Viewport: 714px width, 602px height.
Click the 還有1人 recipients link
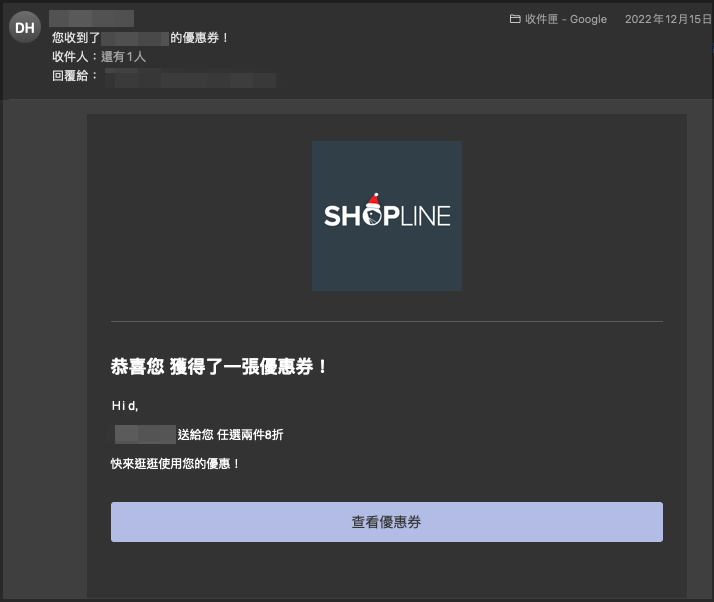tap(123, 57)
